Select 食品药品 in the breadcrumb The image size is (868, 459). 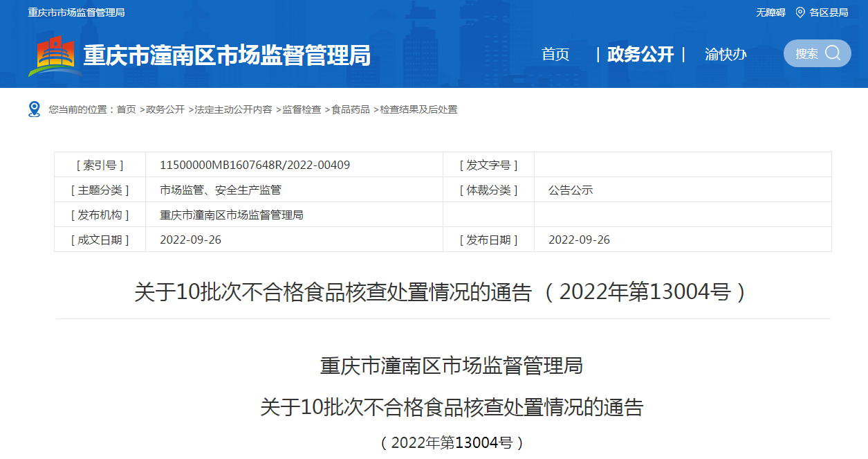click(x=351, y=109)
